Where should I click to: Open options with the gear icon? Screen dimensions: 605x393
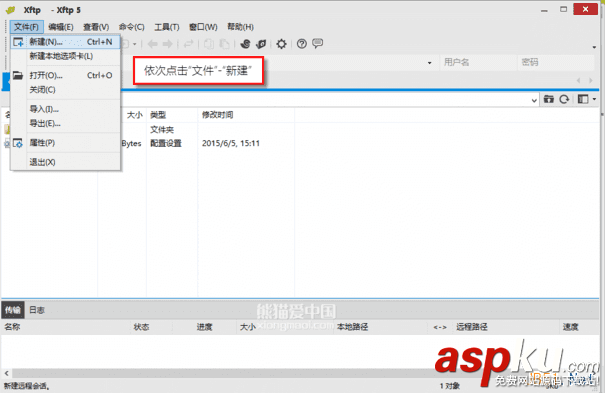[x=281, y=44]
